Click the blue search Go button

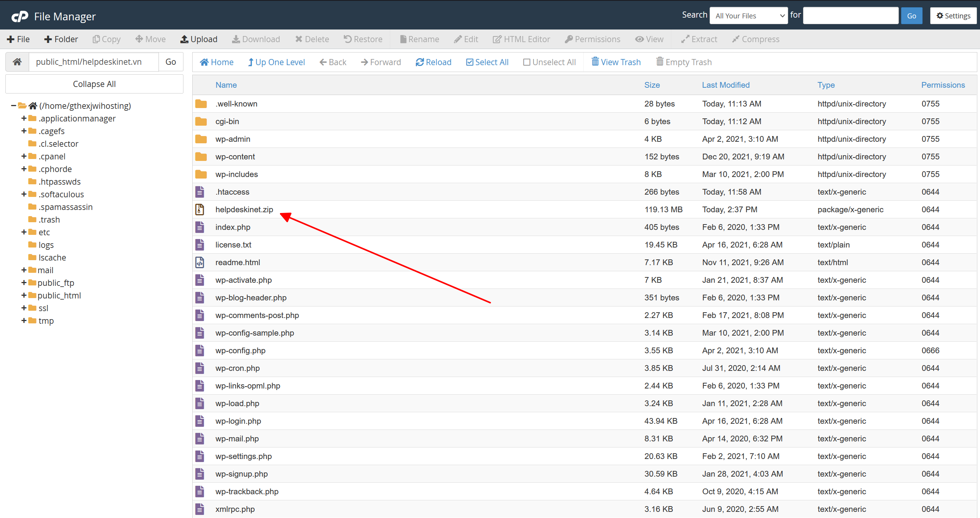pyautogui.click(x=911, y=16)
